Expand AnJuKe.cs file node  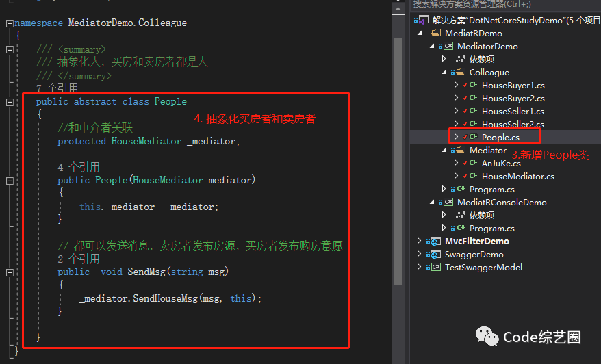coord(456,163)
